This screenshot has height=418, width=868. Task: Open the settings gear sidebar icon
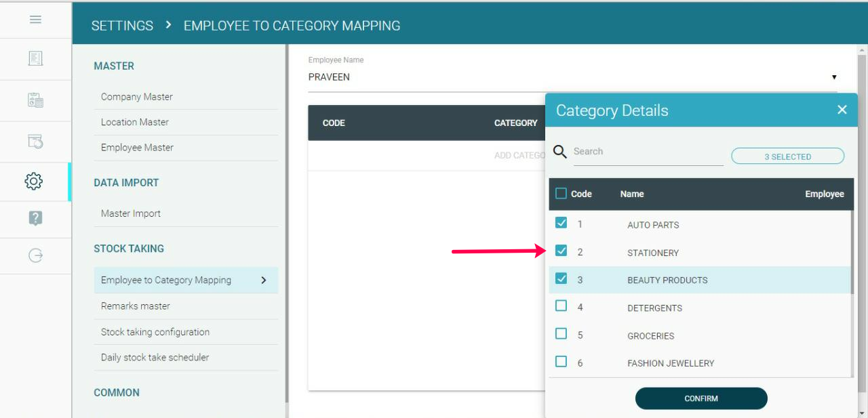click(34, 181)
